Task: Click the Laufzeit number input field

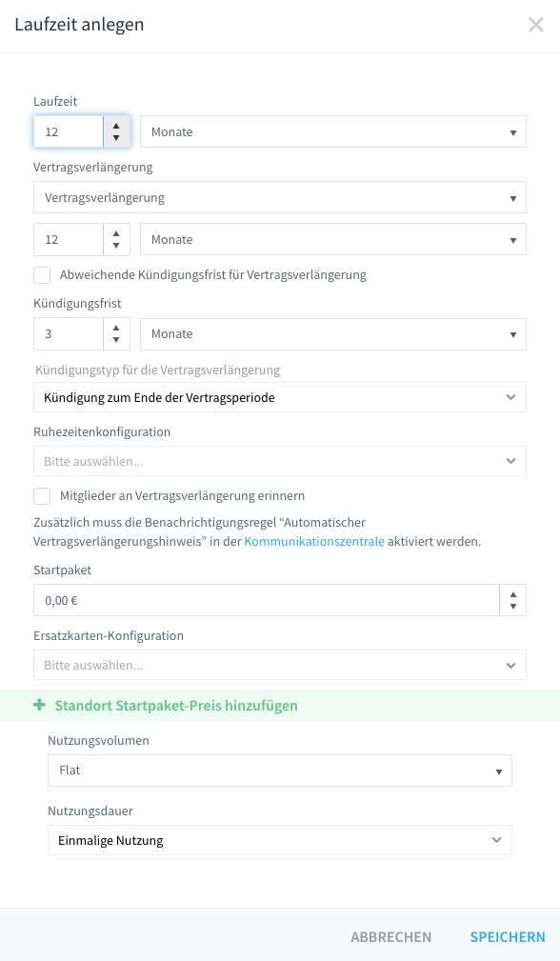Action: [69, 131]
